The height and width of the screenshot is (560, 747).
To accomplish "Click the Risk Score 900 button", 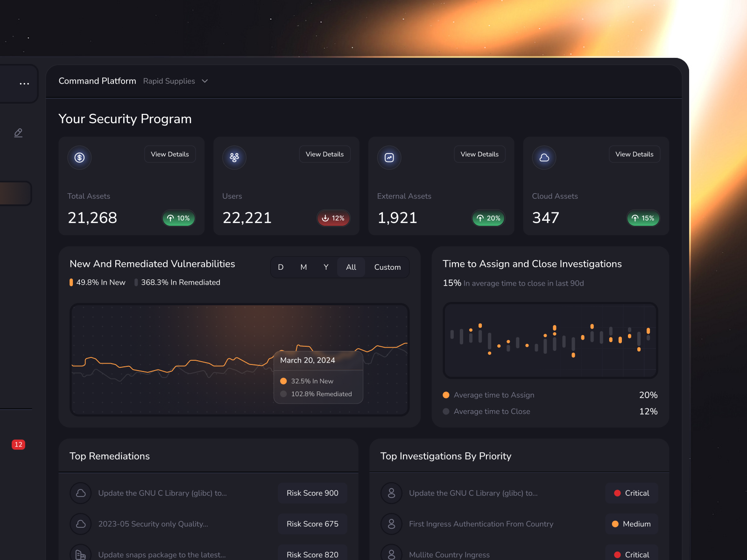I will [x=312, y=493].
